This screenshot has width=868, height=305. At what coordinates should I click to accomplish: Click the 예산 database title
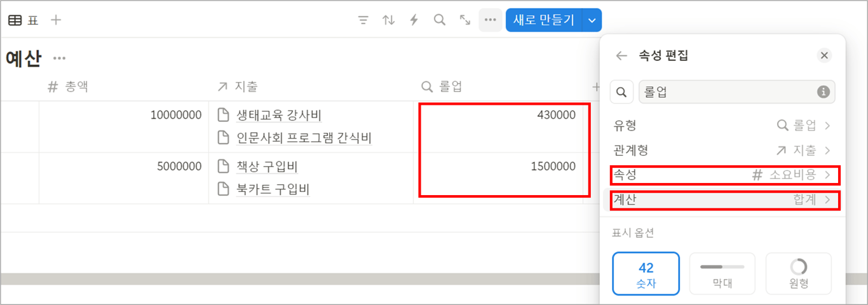pyautogui.click(x=24, y=58)
